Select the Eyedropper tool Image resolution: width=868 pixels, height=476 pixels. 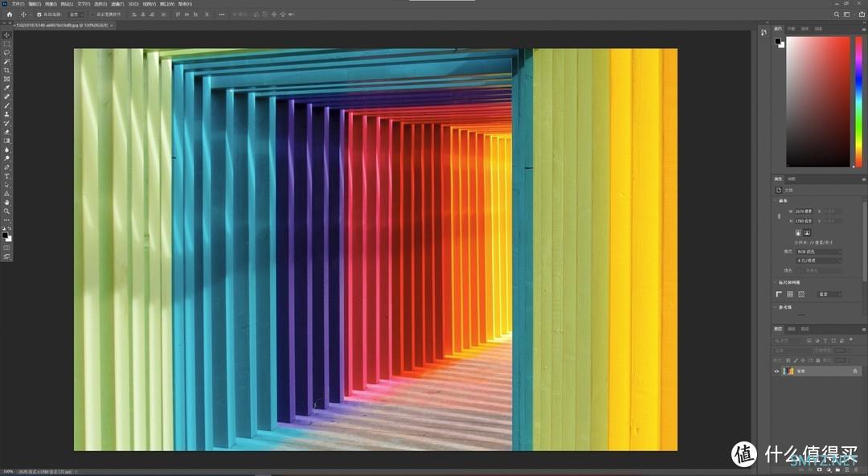[x=7, y=88]
